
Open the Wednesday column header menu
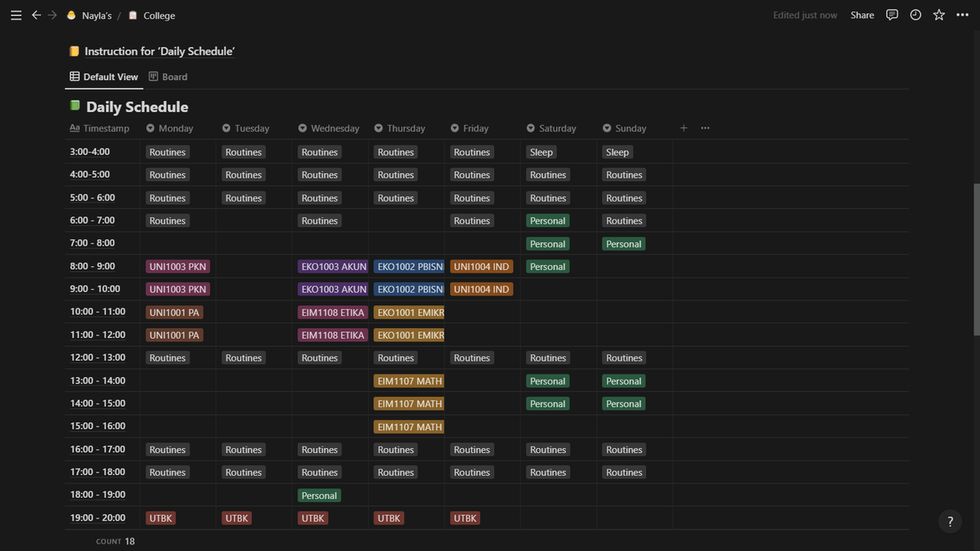click(330, 128)
